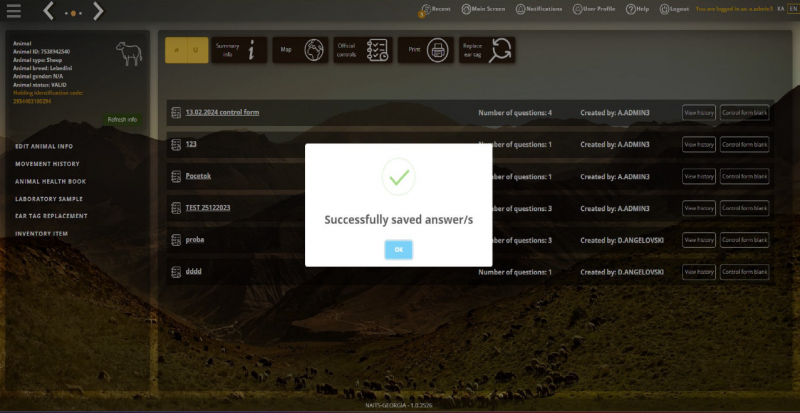The width and height of the screenshot is (800, 413).
Task: Open the Map view
Action: pyautogui.click(x=300, y=50)
